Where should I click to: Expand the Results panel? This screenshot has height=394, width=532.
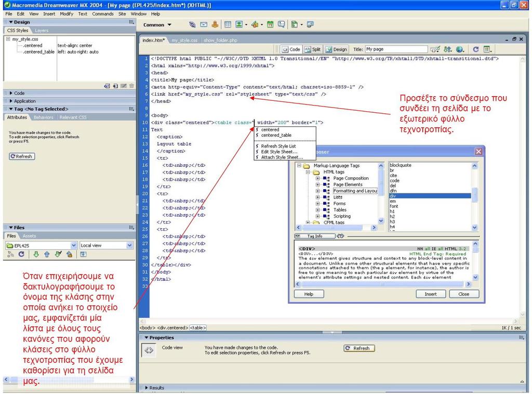tap(147, 388)
